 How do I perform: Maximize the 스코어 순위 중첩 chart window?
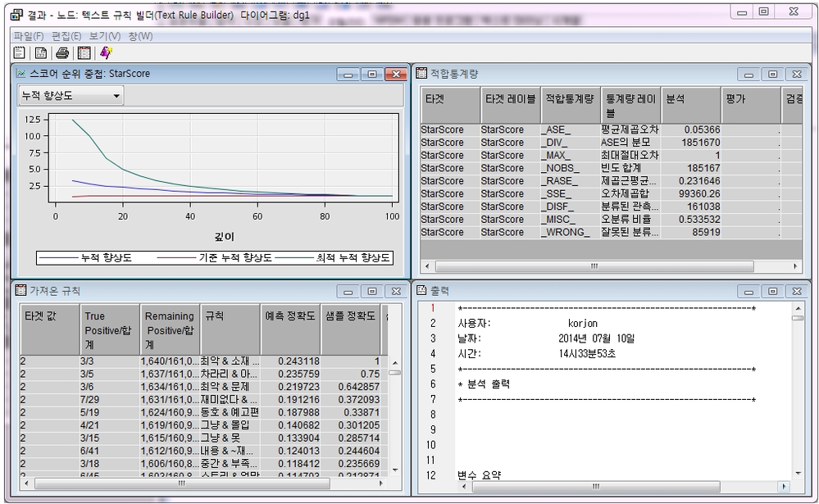372,74
